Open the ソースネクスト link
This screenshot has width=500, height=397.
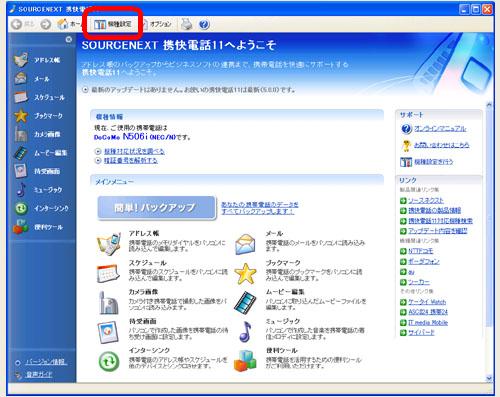[x=426, y=201]
